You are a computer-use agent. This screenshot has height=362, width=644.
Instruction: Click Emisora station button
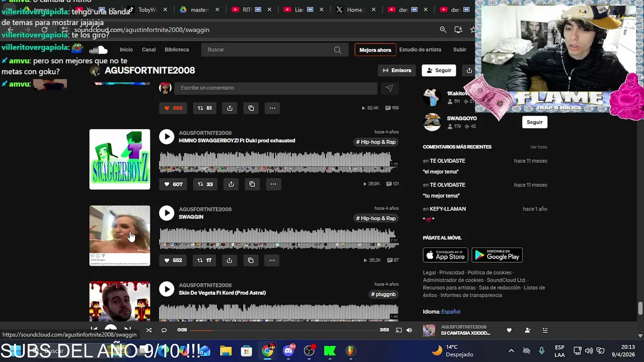(397, 70)
